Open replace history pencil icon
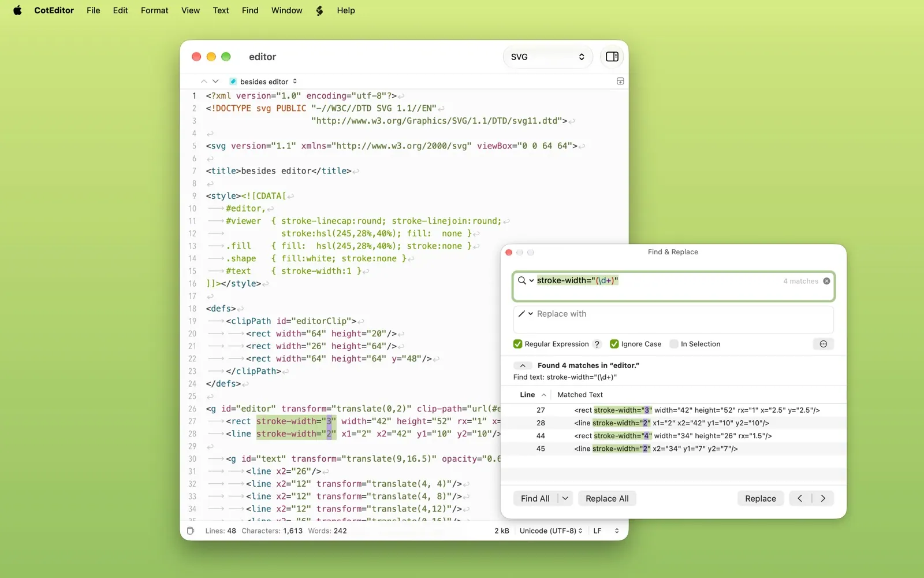Viewport: 924px width, 578px height. click(x=525, y=314)
